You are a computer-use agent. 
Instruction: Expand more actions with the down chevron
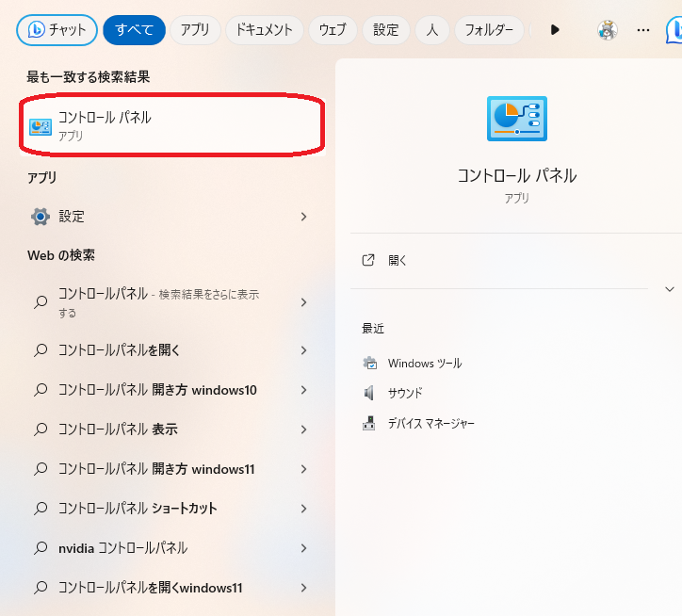[x=670, y=289]
